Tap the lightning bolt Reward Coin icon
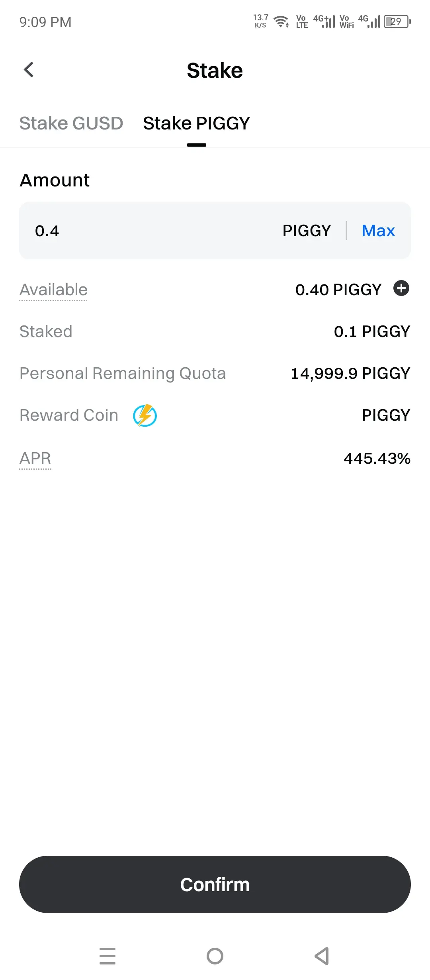The width and height of the screenshot is (430, 980). (x=145, y=416)
